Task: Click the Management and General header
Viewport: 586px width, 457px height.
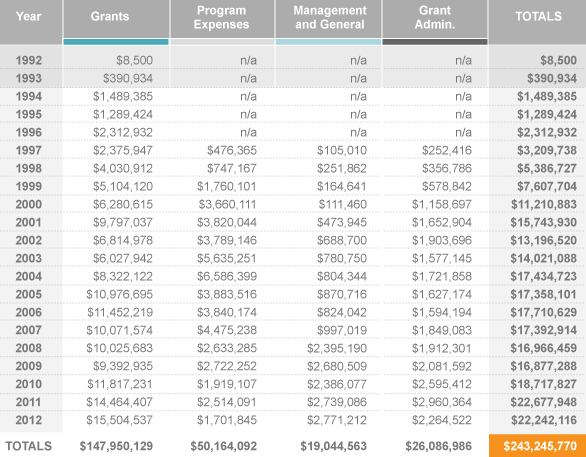Action: [x=330, y=17]
